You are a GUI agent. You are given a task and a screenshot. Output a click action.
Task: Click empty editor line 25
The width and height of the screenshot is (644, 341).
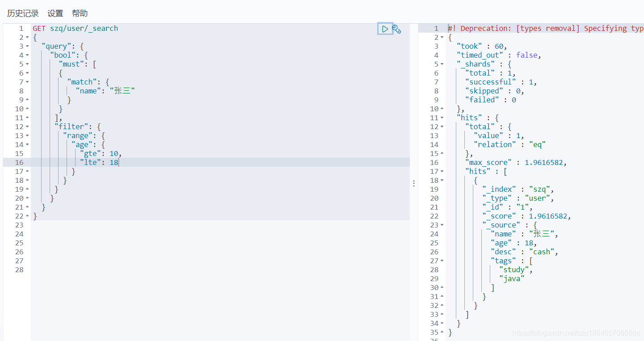click(x=220, y=243)
